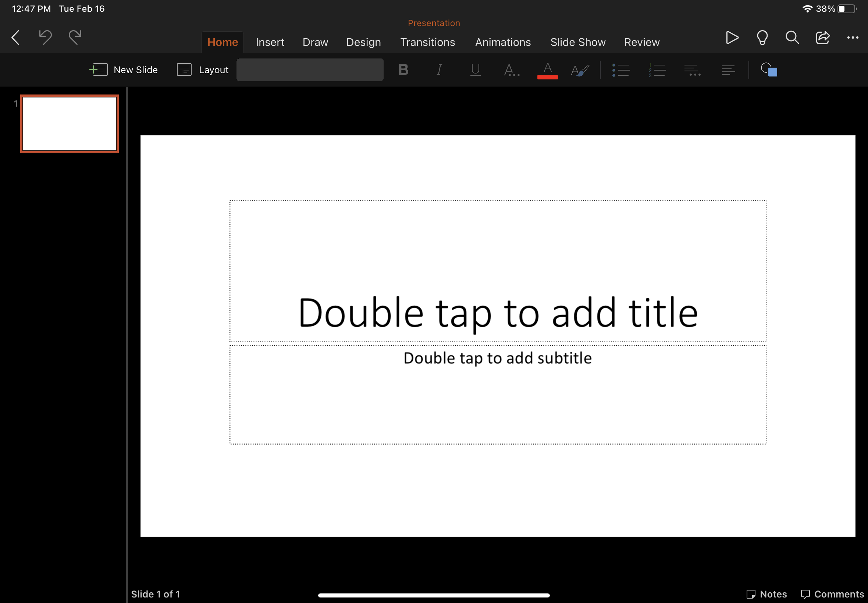This screenshot has width=868, height=603.
Task: Toggle bold formatting
Action: pos(403,69)
